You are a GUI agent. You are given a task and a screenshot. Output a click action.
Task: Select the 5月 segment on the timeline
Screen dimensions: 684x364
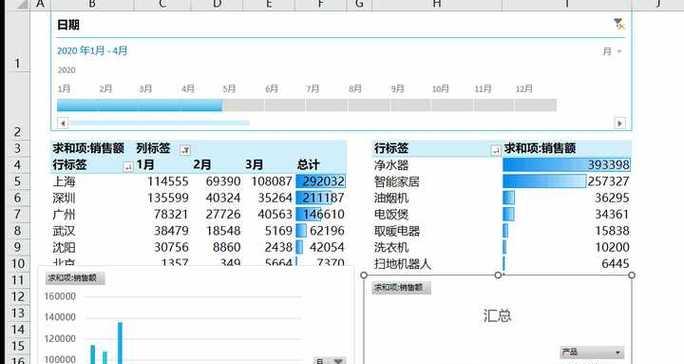(x=243, y=105)
